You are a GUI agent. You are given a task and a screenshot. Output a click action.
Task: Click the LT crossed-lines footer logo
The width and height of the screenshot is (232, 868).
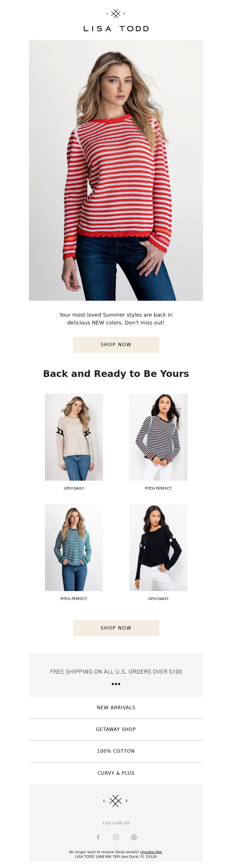coord(116,800)
